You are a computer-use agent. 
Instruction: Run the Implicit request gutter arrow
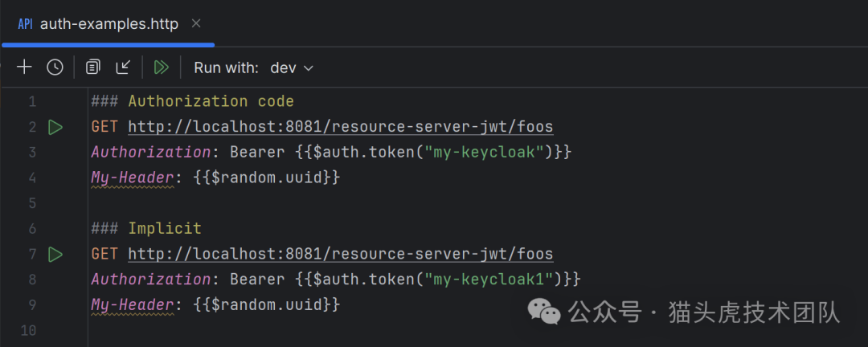(55, 255)
